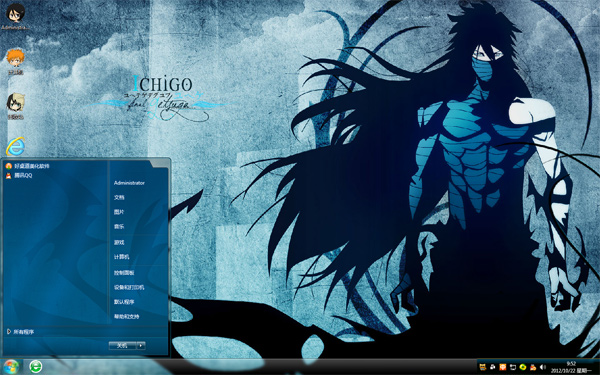This screenshot has width=600, height=375.
Task: Open the clock showing 9:52
Action: [x=571, y=367]
